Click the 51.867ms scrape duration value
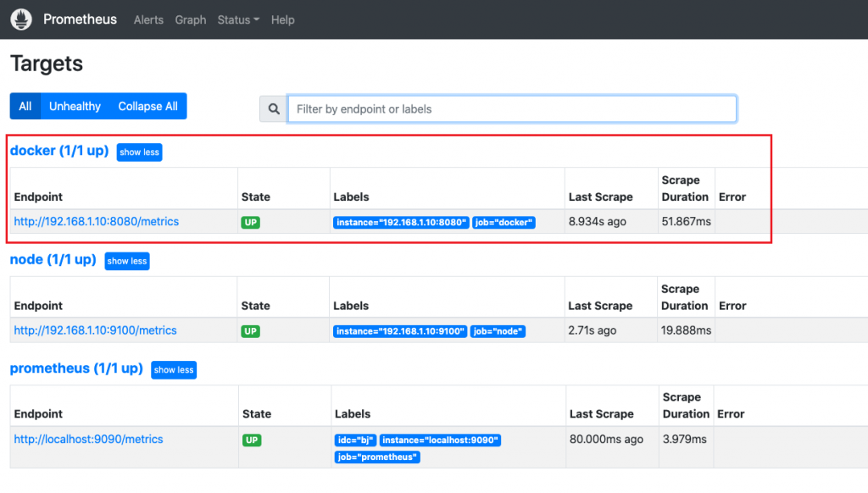The width and height of the screenshot is (868, 493). pos(687,222)
